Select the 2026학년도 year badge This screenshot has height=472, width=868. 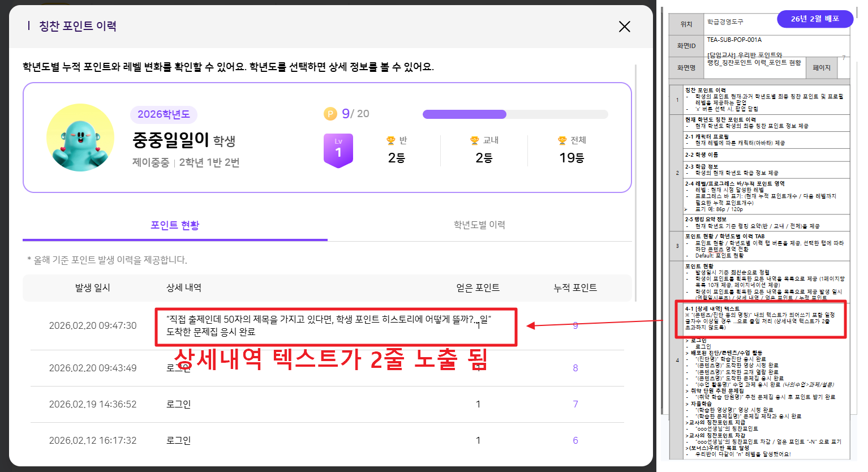[x=164, y=114]
